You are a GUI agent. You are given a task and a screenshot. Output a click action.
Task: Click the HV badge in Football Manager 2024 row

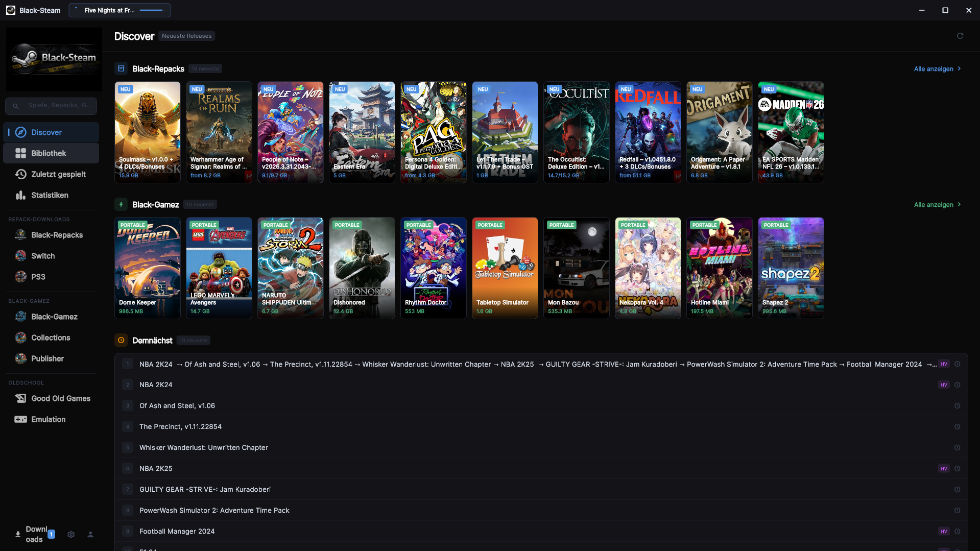pos(944,531)
